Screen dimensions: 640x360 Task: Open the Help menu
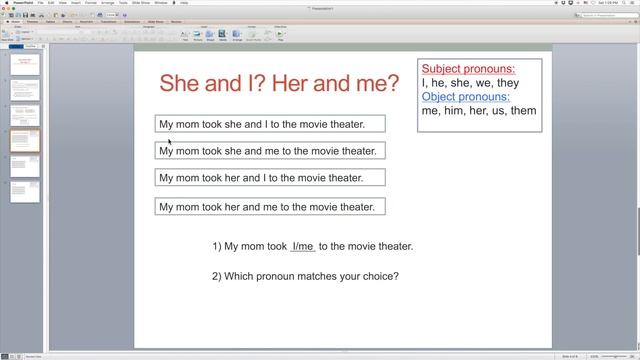[x=184, y=3]
